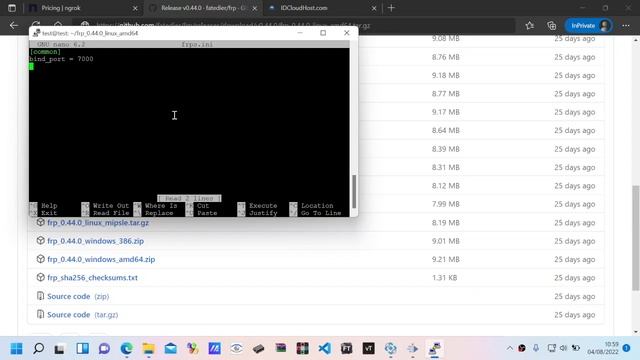Download frp_0.44.0_windows_amd64.zip

[x=101, y=260]
